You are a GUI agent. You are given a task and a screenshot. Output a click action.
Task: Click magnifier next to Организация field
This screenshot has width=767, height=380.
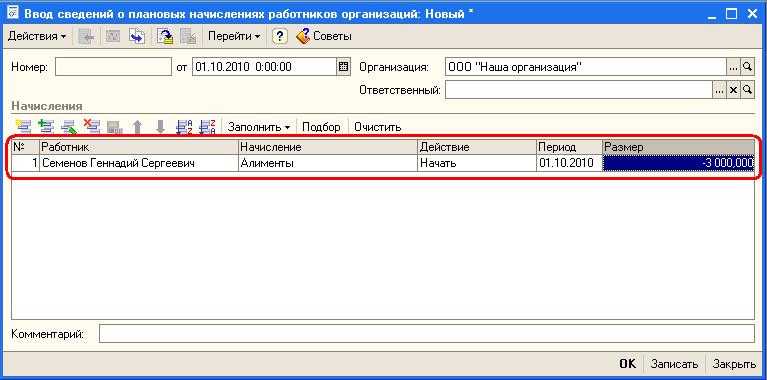click(x=747, y=67)
